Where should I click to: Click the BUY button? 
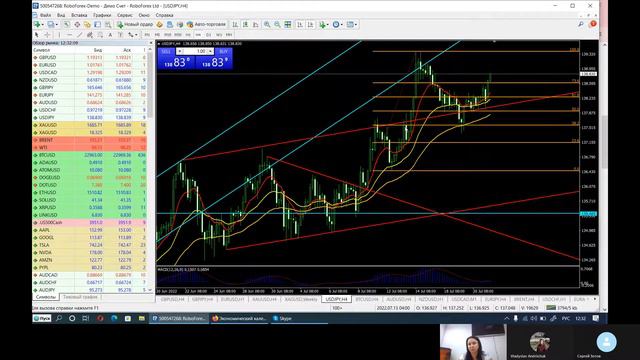click(x=223, y=51)
